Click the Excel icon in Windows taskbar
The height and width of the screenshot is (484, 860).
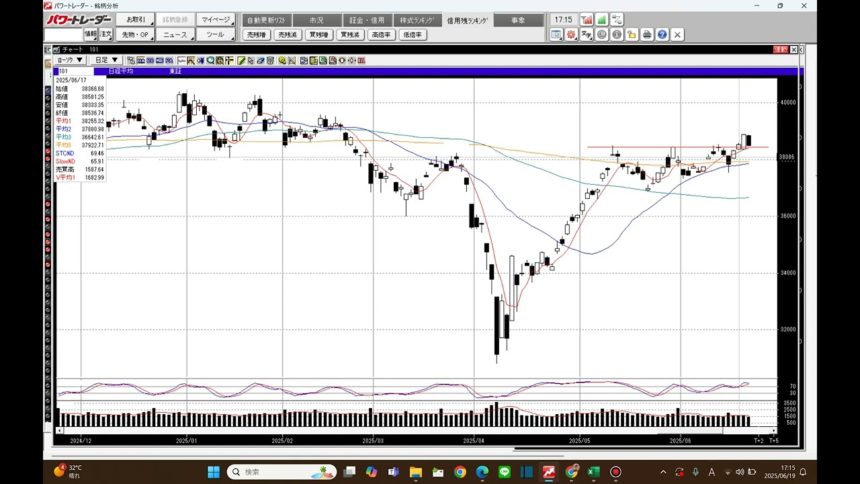click(593, 471)
